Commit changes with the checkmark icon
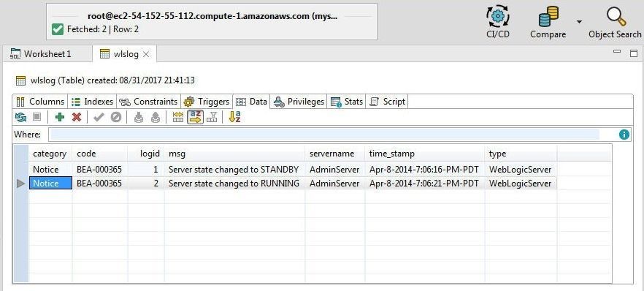This screenshot has width=644, height=291. tap(99, 118)
